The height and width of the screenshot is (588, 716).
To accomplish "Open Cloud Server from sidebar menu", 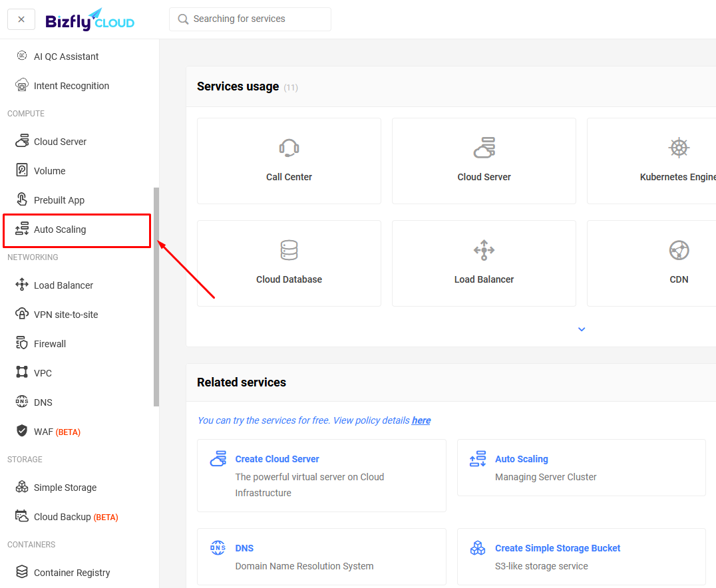I will point(61,142).
